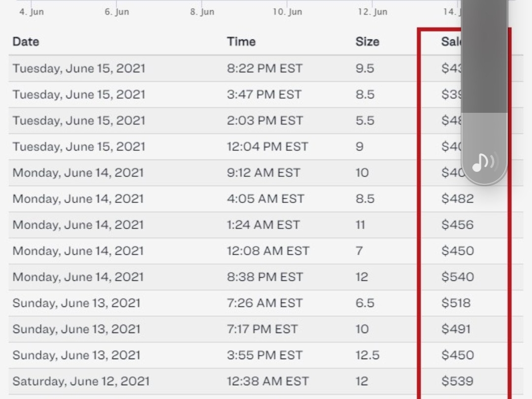
Task: Adjust the gray volume slider overlay
Action: click(x=485, y=92)
